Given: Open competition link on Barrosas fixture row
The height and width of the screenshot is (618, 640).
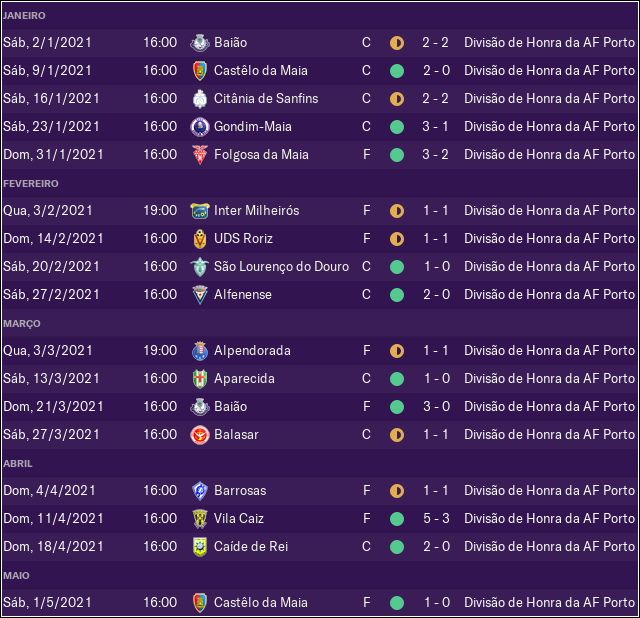Looking at the screenshot, I should pyautogui.click(x=549, y=491).
